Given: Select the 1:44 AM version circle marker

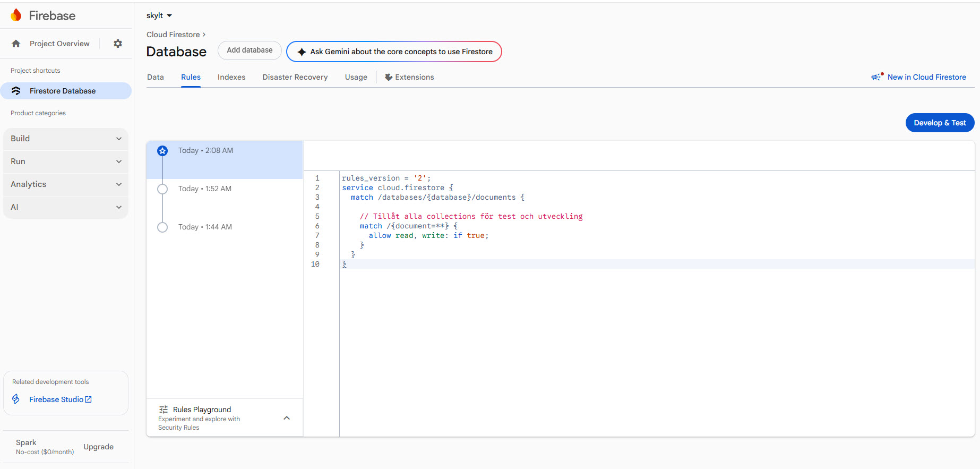Looking at the screenshot, I should [162, 227].
